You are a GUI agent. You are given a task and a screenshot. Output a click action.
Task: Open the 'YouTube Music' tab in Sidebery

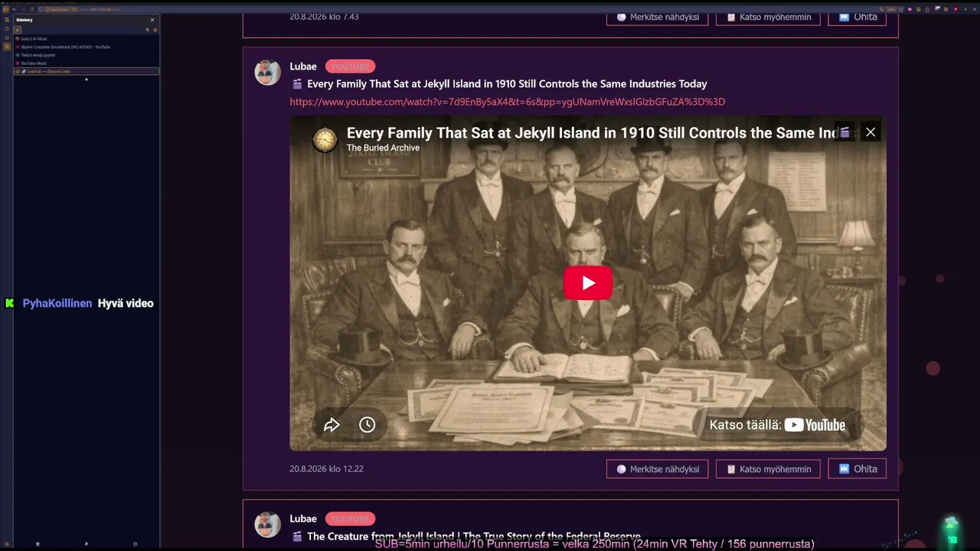86,63
